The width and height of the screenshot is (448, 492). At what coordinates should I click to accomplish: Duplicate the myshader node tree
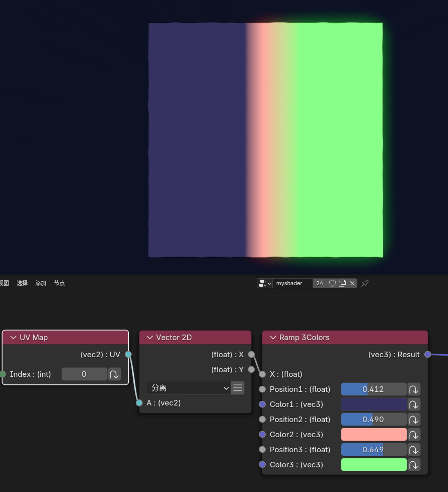tap(342, 283)
